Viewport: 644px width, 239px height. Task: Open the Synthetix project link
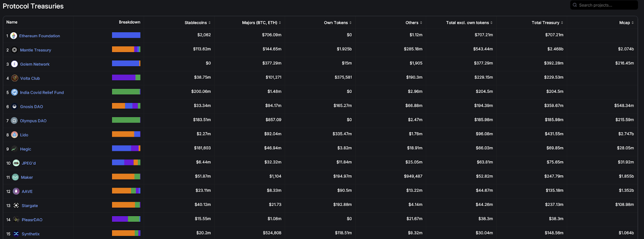pyautogui.click(x=31, y=234)
